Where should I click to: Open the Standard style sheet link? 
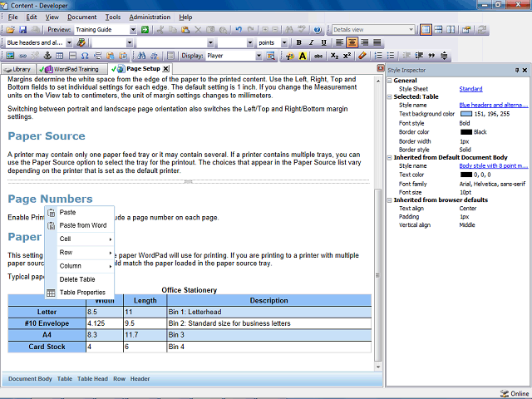coord(470,89)
